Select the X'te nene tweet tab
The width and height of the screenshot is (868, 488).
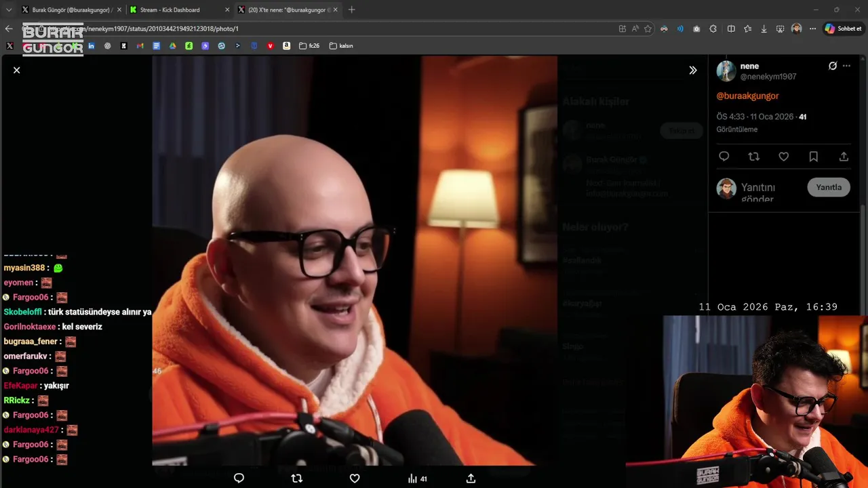pyautogui.click(x=289, y=10)
